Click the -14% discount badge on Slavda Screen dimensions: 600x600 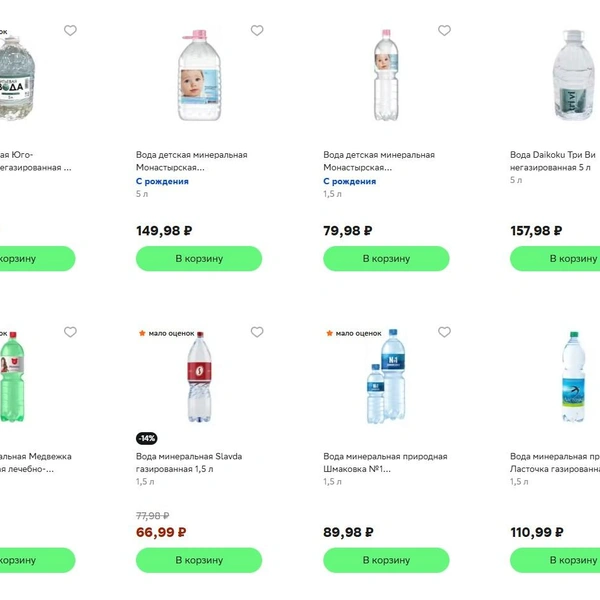click(x=147, y=438)
